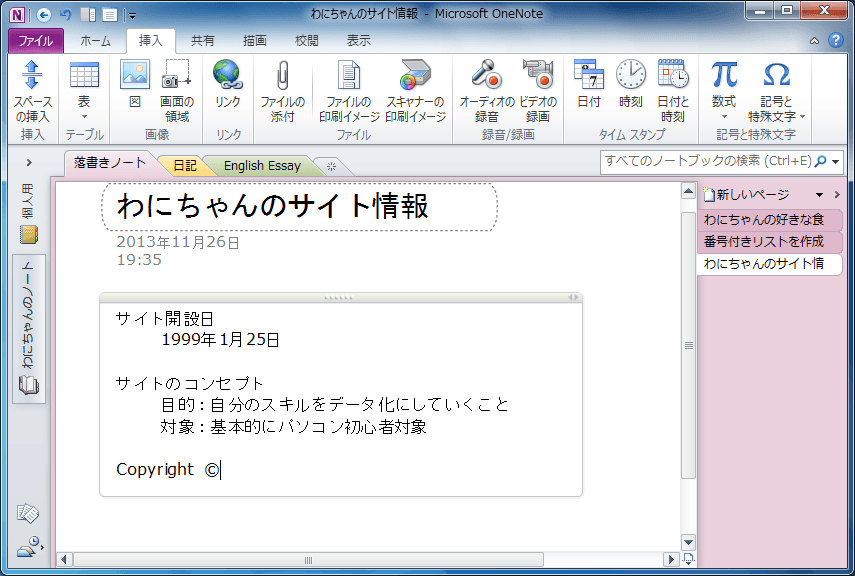
Task: Insert a hyperlink with the リンク globe icon
Action: coord(228,85)
